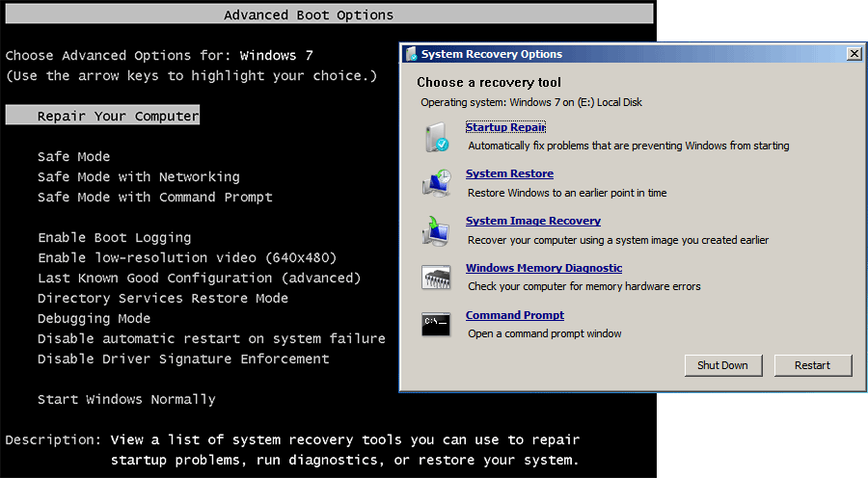The width and height of the screenshot is (868, 478).
Task: Click the System Recovery Options title text
Action: point(492,54)
